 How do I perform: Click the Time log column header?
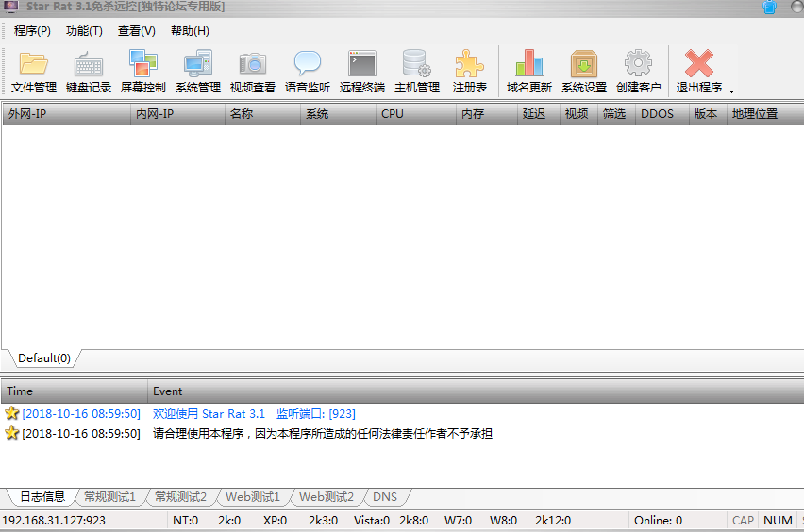click(75, 391)
